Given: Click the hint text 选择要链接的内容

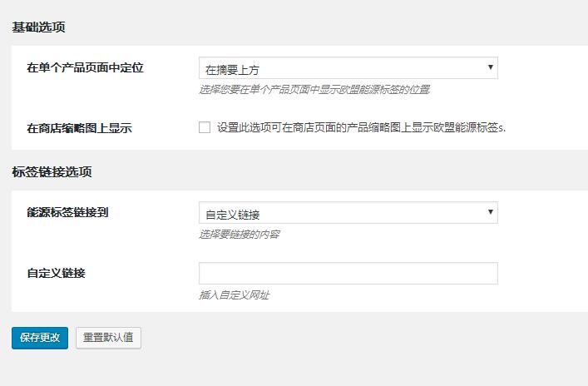Looking at the screenshot, I should pos(240,235).
